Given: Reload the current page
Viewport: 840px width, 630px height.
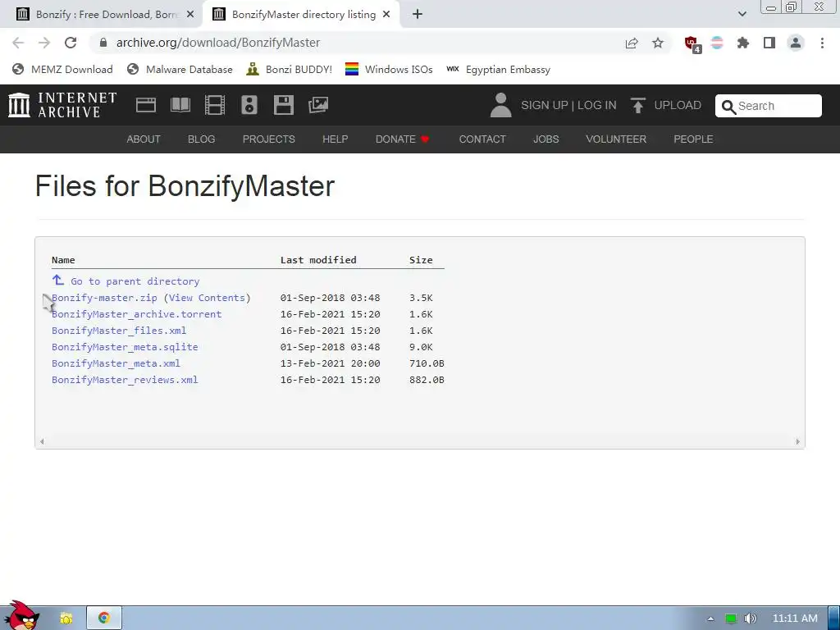Looking at the screenshot, I should point(71,43).
